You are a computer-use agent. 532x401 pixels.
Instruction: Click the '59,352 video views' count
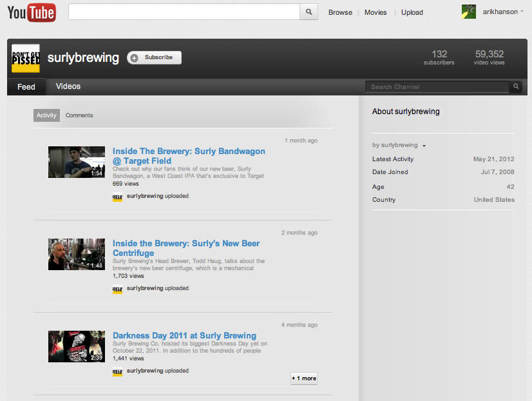pyautogui.click(x=489, y=57)
